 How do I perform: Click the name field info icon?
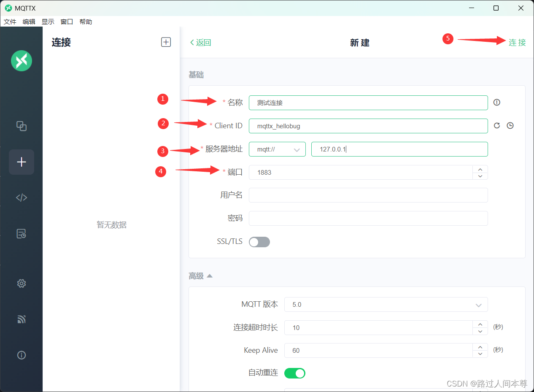pyautogui.click(x=497, y=103)
